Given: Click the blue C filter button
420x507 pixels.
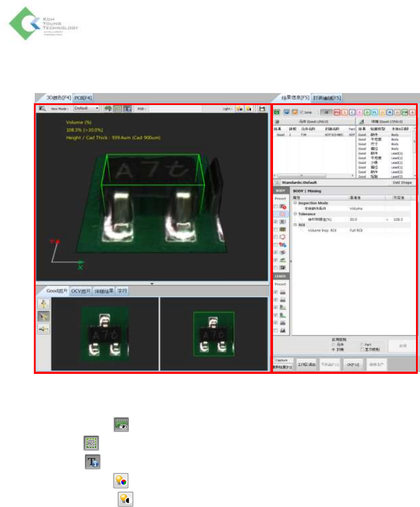Looking at the screenshot, I should click(352, 112).
